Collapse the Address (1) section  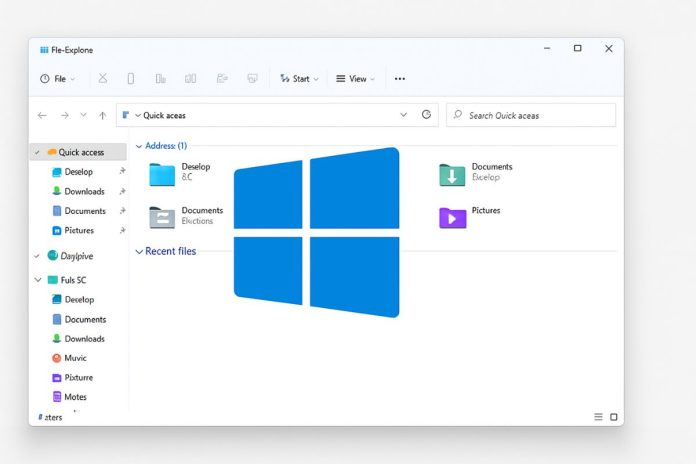click(139, 146)
